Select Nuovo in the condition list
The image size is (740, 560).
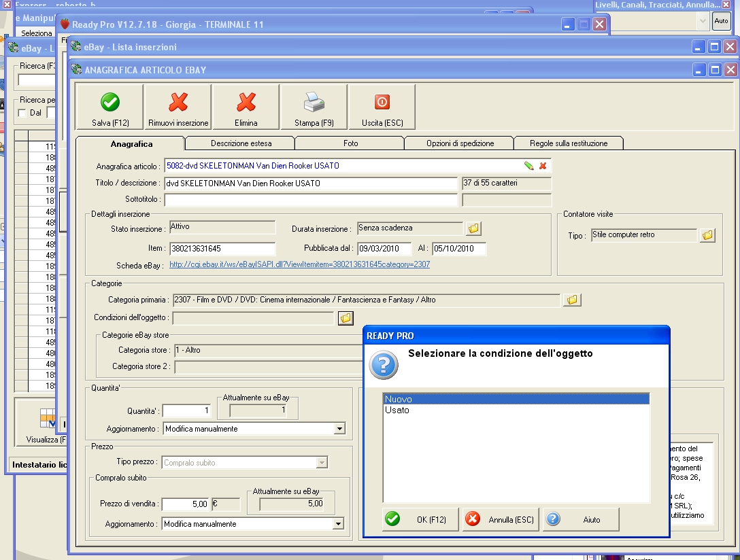516,399
